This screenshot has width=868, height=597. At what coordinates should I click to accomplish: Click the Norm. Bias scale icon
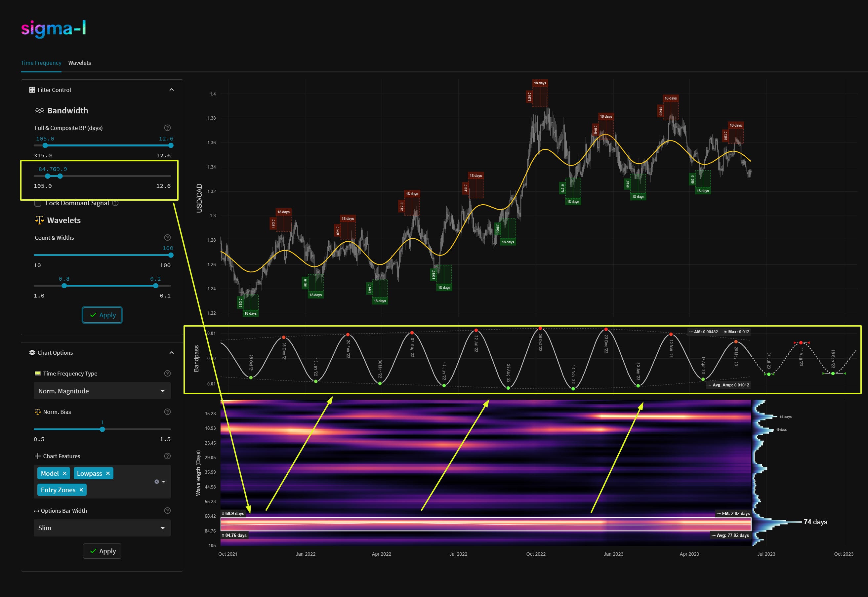point(37,412)
